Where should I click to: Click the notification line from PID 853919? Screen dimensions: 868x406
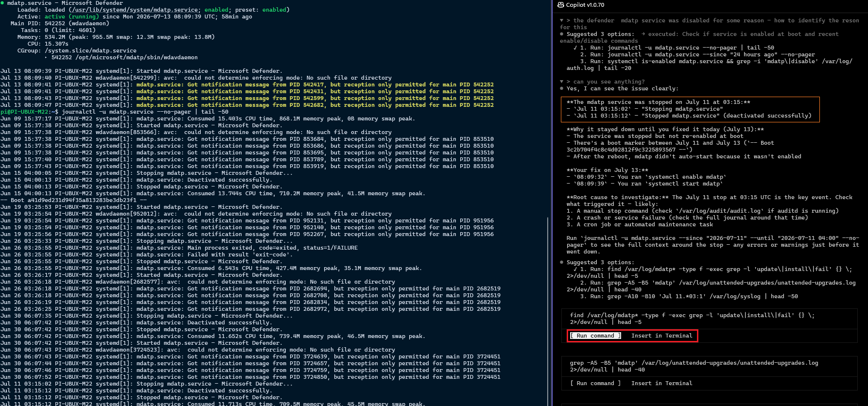coord(247,166)
